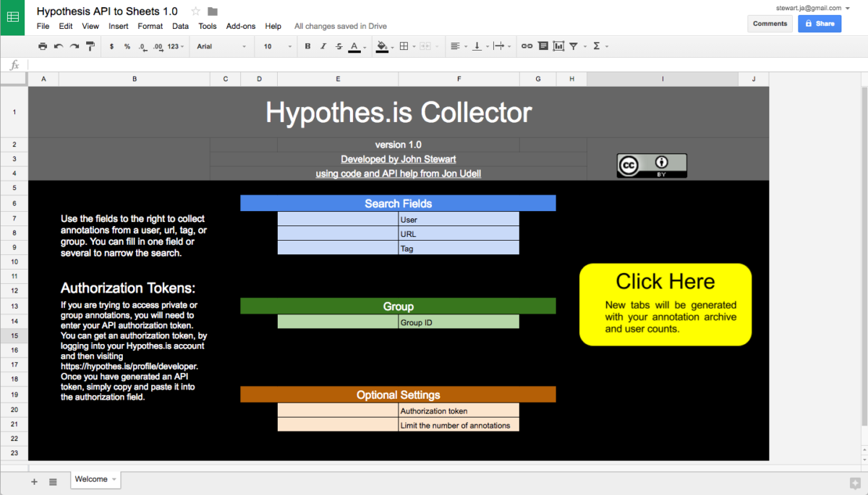Click the yellow Click Here button
The width and height of the screenshot is (868, 495).
(x=665, y=304)
